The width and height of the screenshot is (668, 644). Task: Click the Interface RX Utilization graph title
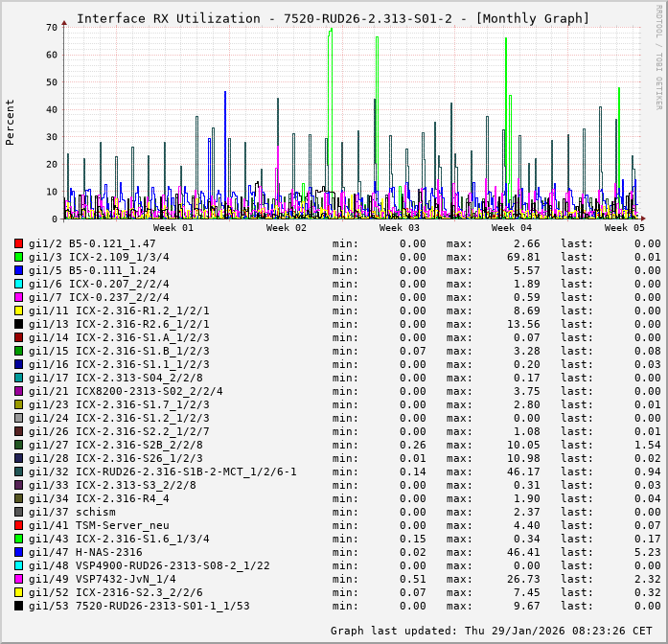pyautogui.click(x=333, y=18)
